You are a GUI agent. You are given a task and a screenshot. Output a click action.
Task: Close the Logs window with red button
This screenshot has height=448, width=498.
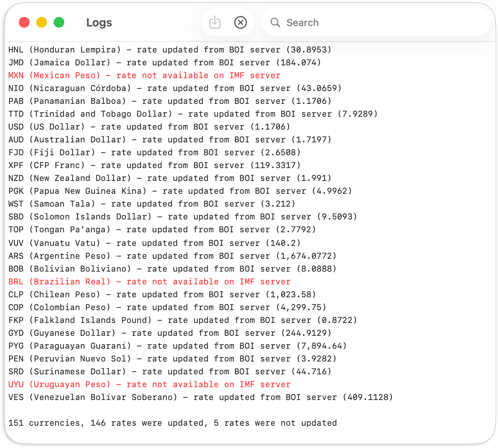click(24, 23)
